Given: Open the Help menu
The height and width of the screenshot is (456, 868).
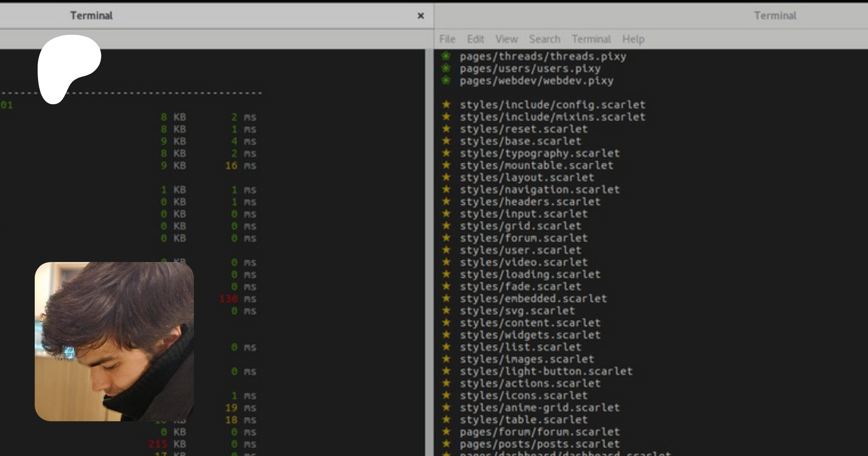Looking at the screenshot, I should click(x=633, y=39).
